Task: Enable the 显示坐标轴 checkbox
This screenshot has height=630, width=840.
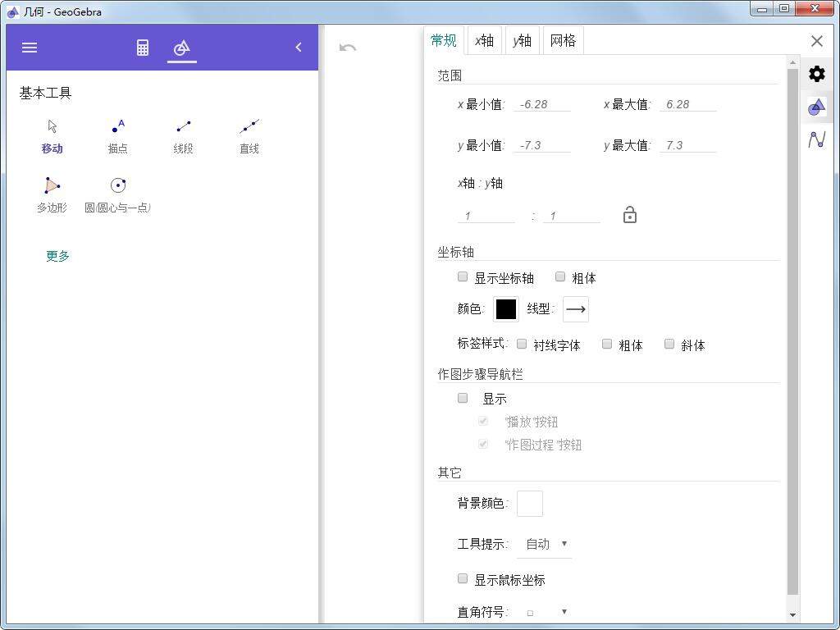Action: [x=463, y=277]
